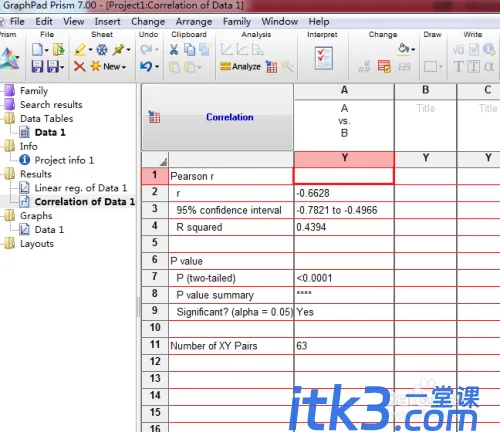The width and height of the screenshot is (500, 432).
Task: Select the Draw rectangle shape tool
Action: 430,66
